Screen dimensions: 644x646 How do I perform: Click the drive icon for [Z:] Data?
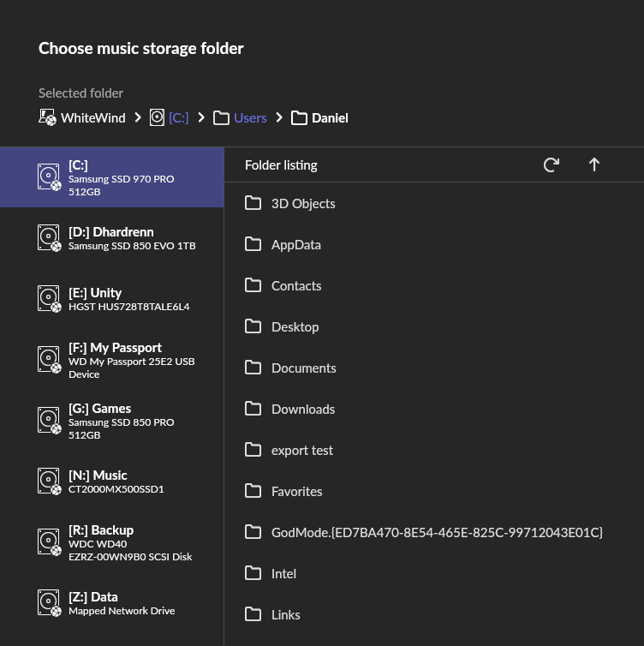[x=48, y=603]
